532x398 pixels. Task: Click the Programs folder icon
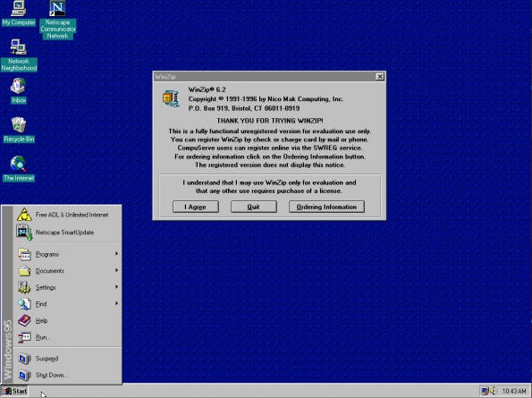pyautogui.click(x=24, y=254)
